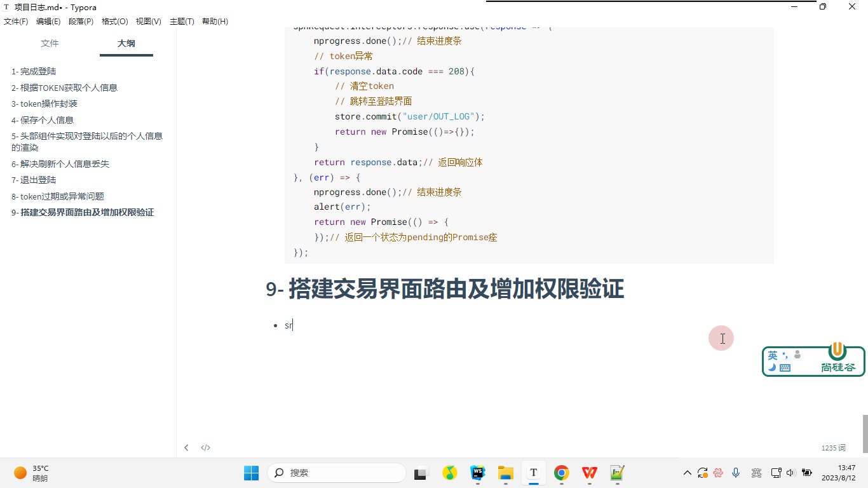
Task: Open WPS Office from the taskbar
Action: (589, 473)
